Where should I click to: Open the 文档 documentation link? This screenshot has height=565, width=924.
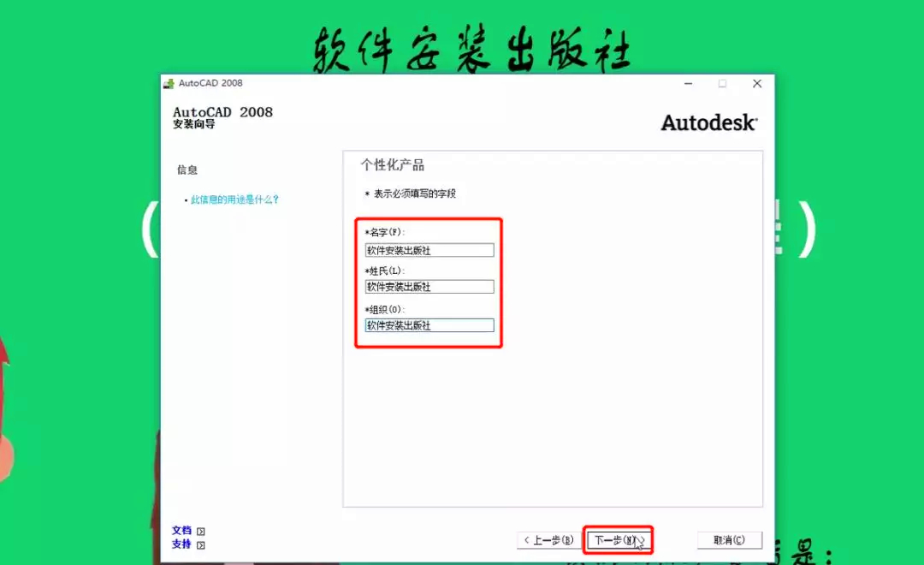coord(181,530)
